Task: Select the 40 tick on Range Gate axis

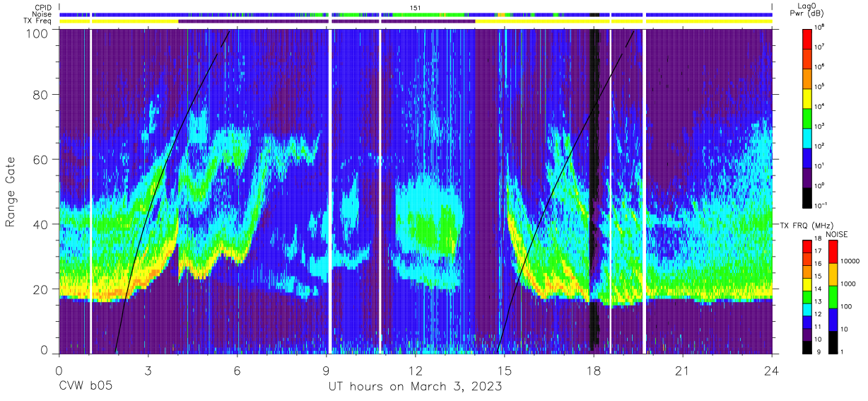Action: point(41,225)
